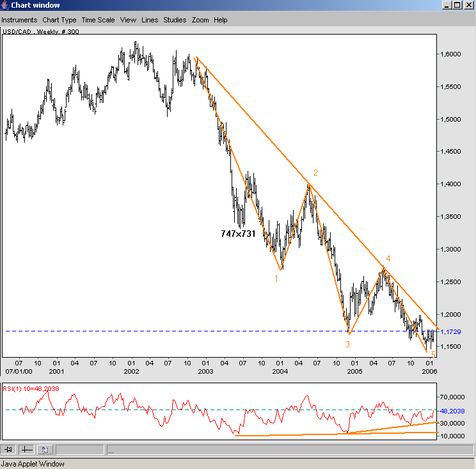476x469 pixels.
Task: Open the Lines menu
Action: pos(150,20)
